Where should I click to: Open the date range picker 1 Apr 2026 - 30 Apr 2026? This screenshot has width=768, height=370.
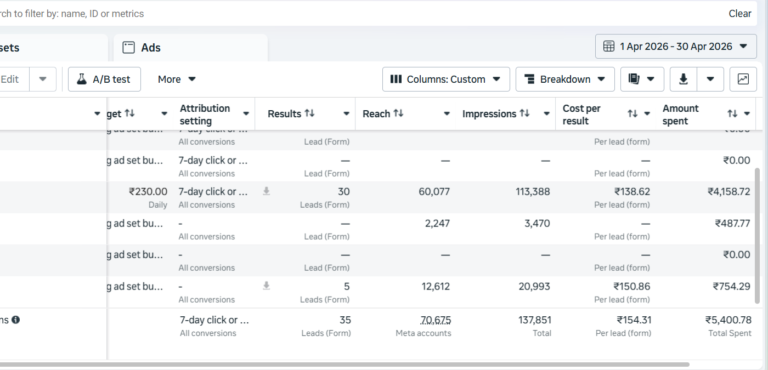[x=675, y=47]
